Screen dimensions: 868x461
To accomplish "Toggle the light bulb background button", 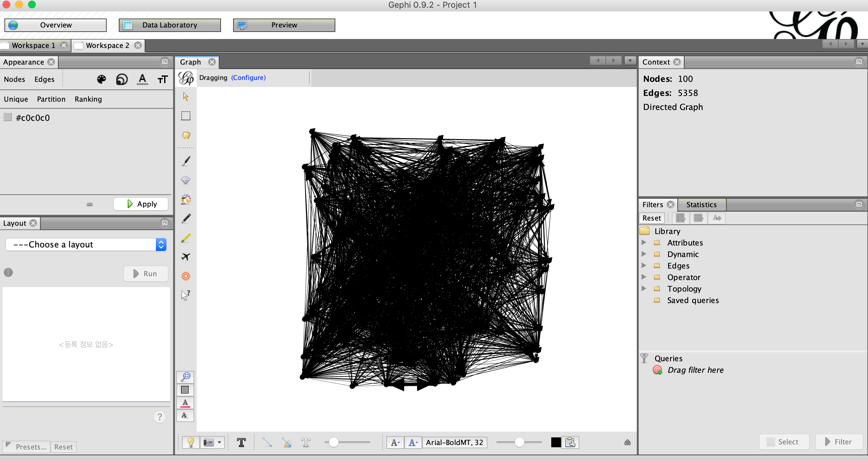I will [191, 442].
